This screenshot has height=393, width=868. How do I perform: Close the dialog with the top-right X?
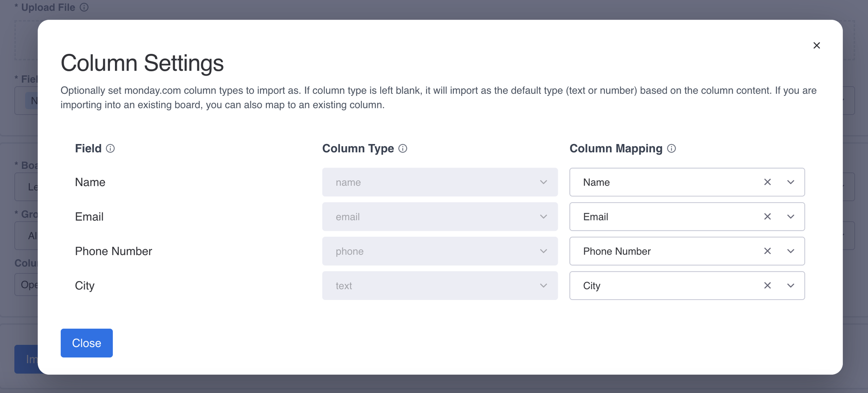816,45
